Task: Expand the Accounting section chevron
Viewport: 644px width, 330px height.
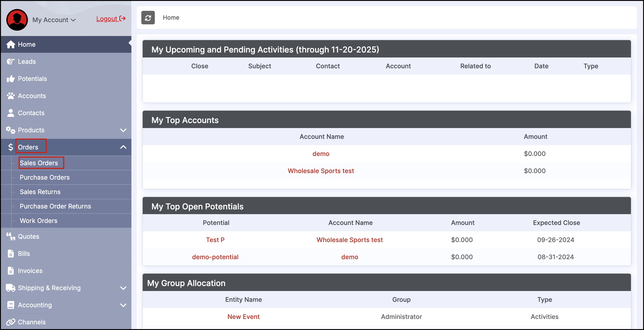Action: click(123, 305)
